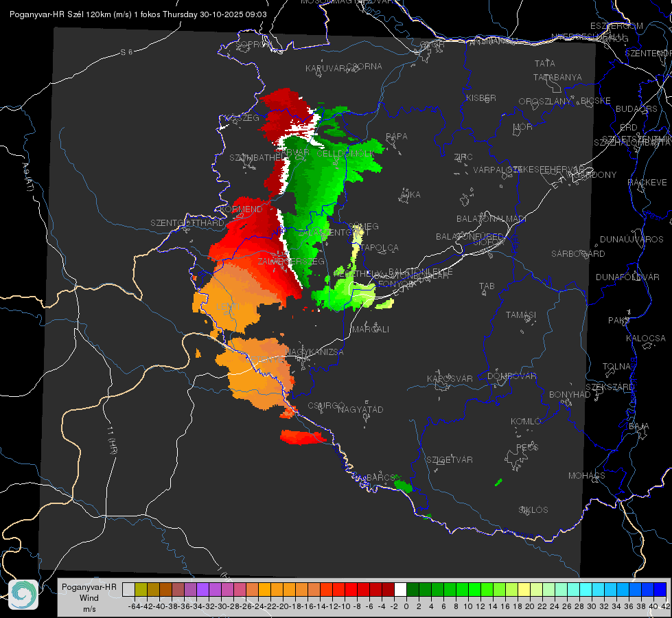Click the swirl logo icon beside the legend
672x618 pixels.
coord(23,595)
